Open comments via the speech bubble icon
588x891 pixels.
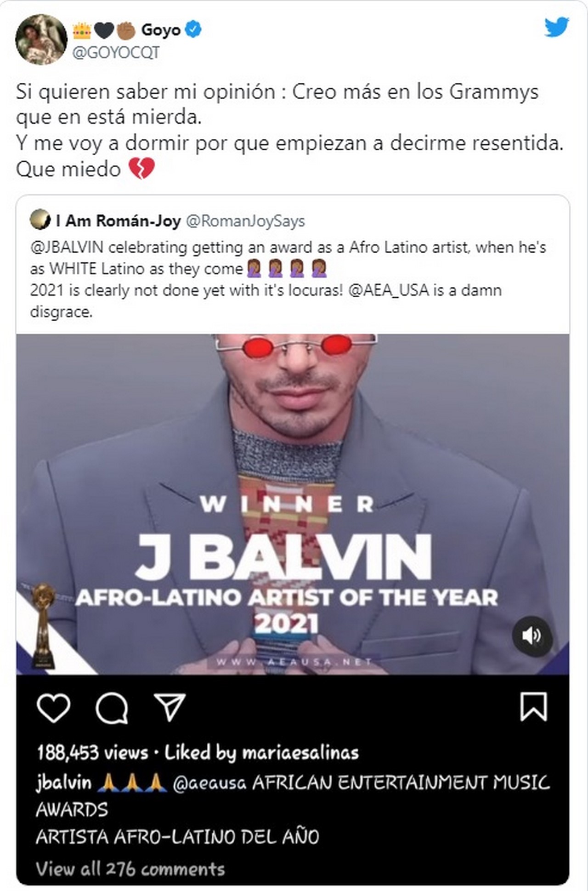(112, 708)
